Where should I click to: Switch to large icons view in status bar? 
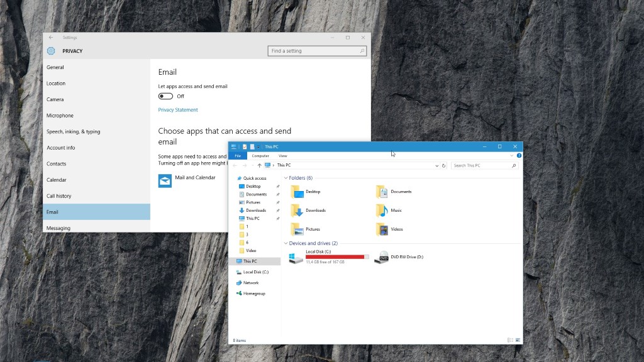(518, 340)
